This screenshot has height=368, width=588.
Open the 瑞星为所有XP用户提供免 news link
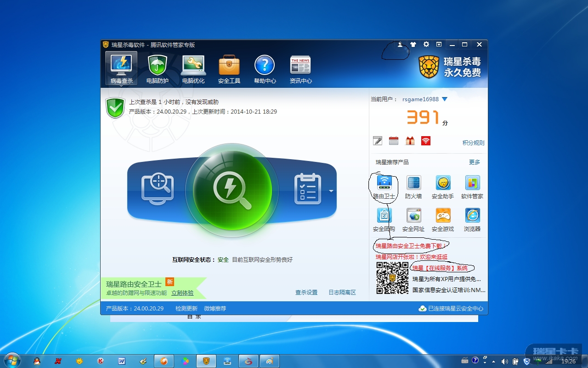coord(447,279)
